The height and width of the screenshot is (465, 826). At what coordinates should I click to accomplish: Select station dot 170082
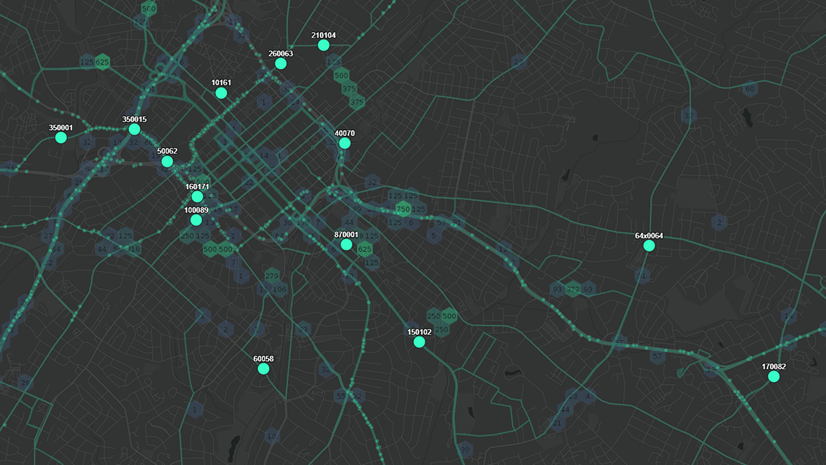click(773, 377)
